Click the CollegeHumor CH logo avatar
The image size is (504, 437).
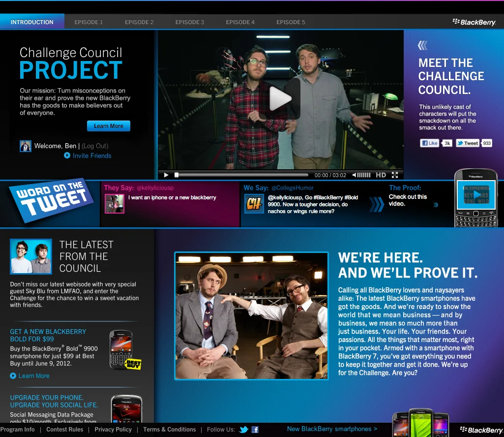[254, 204]
